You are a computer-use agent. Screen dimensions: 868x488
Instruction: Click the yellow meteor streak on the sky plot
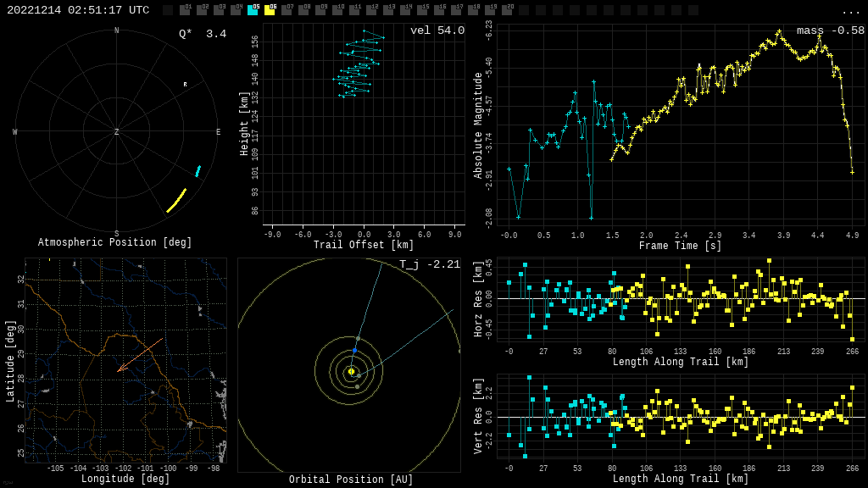pos(176,201)
